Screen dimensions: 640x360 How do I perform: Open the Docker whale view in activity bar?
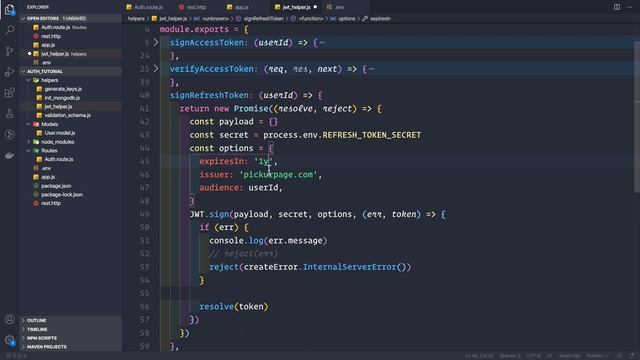click(x=9, y=156)
